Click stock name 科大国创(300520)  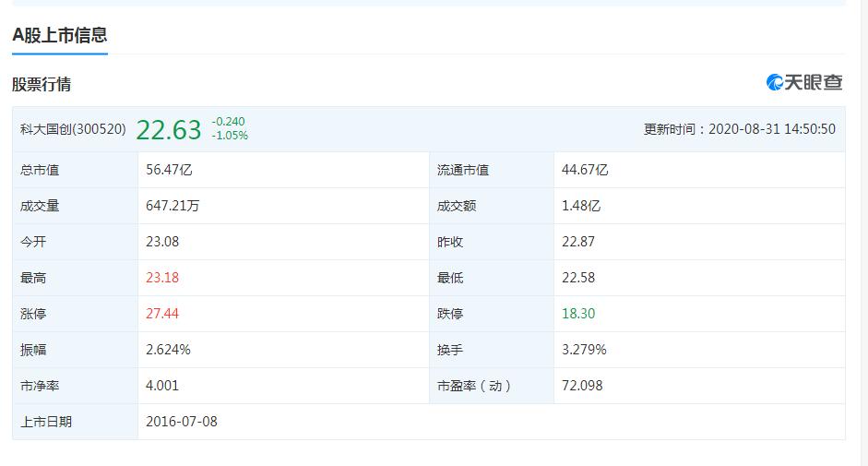[x=73, y=129]
